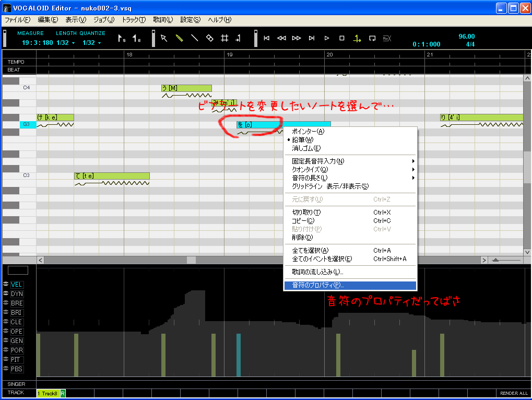Viewport: 532px width, 400px height.
Task: Expand クオンタイズ(Q) submenu
Action: click(x=350, y=170)
